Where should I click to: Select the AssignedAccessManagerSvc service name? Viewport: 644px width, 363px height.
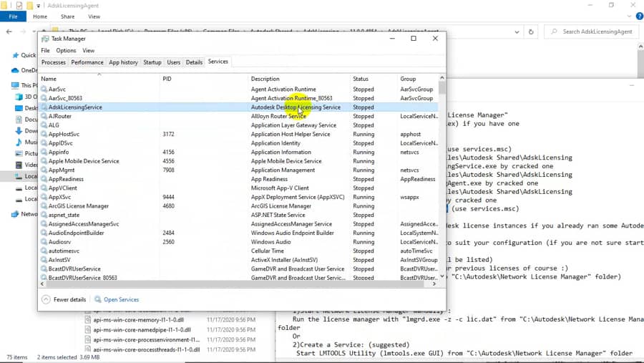click(84, 224)
